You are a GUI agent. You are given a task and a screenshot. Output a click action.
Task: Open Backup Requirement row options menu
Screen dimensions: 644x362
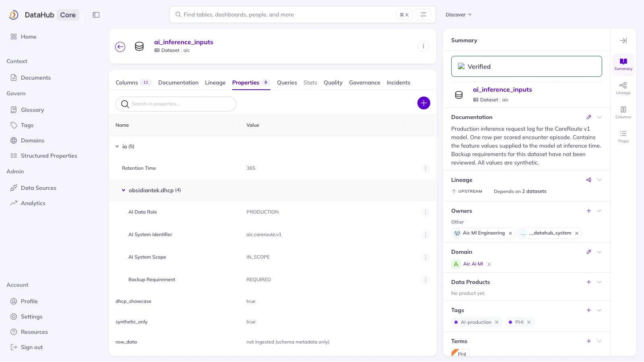click(x=425, y=280)
